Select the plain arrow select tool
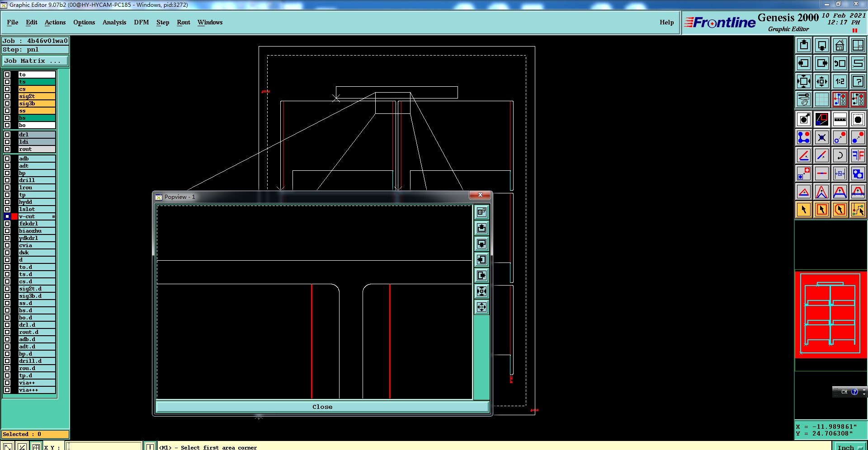The height and width of the screenshot is (450, 868). pos(804,210)
